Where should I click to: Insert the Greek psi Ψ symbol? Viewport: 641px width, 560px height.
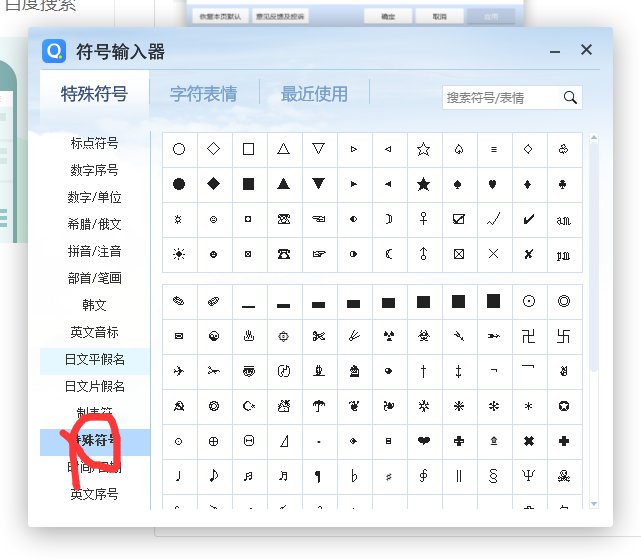click(x=529, y=476)
